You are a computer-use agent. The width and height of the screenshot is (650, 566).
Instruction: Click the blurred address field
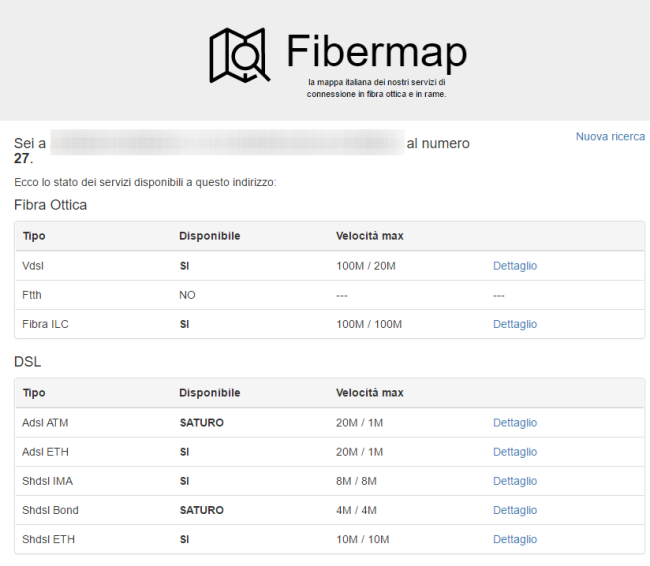(227, 142)
